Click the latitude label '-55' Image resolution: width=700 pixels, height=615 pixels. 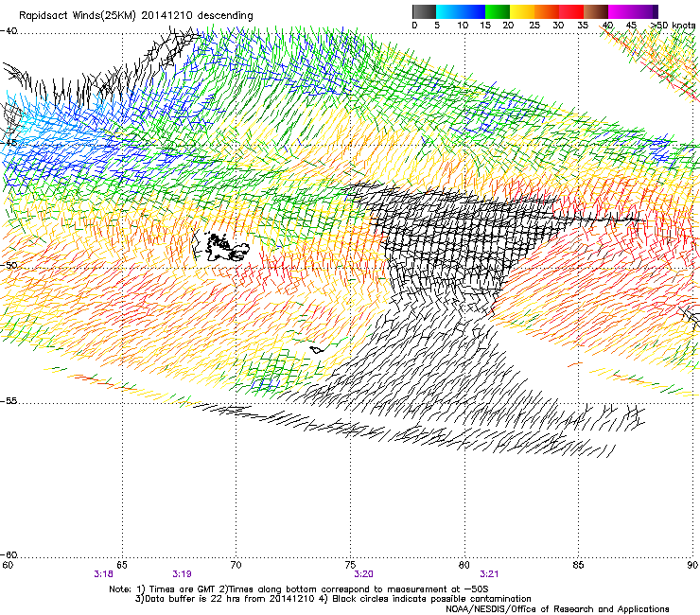(9, 401)
